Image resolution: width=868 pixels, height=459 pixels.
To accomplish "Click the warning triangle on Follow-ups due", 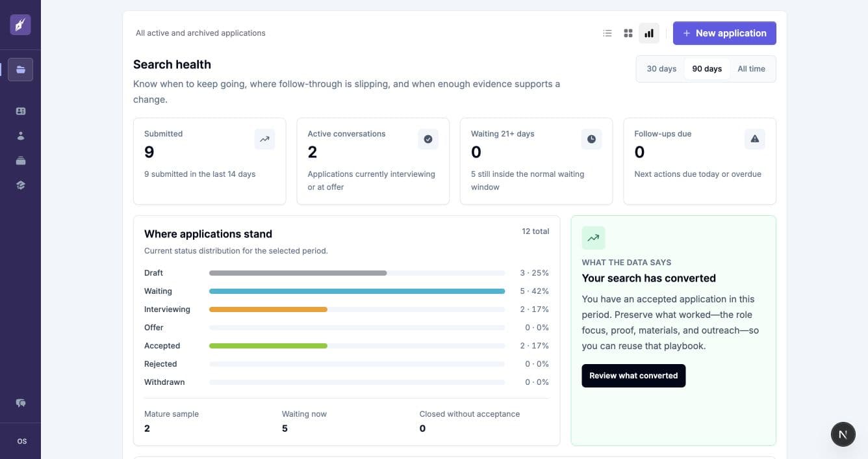I will [x=755, y=139].
